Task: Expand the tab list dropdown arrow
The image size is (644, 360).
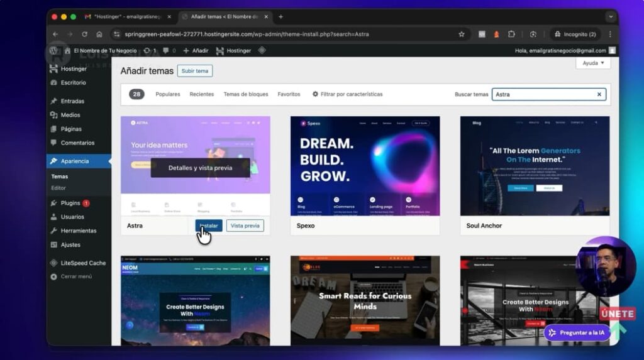Action: [x=611, y=17]
